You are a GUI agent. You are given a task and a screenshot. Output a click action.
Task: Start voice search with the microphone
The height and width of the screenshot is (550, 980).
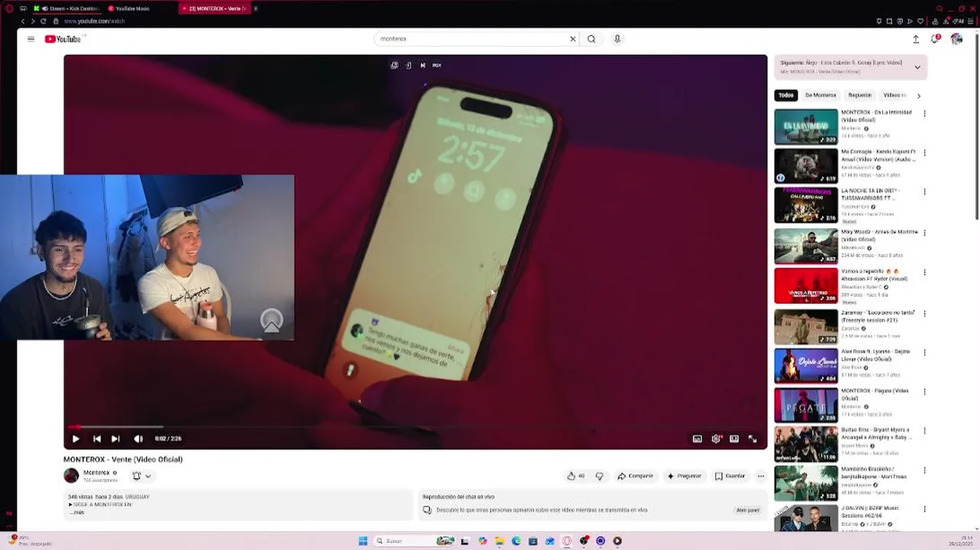pos(617,39)
